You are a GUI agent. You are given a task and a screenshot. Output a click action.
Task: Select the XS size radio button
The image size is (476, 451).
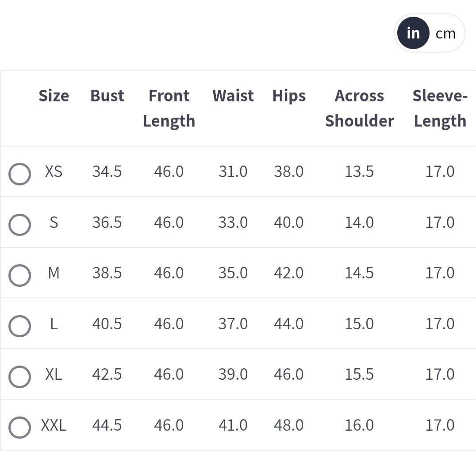(19, 174)
